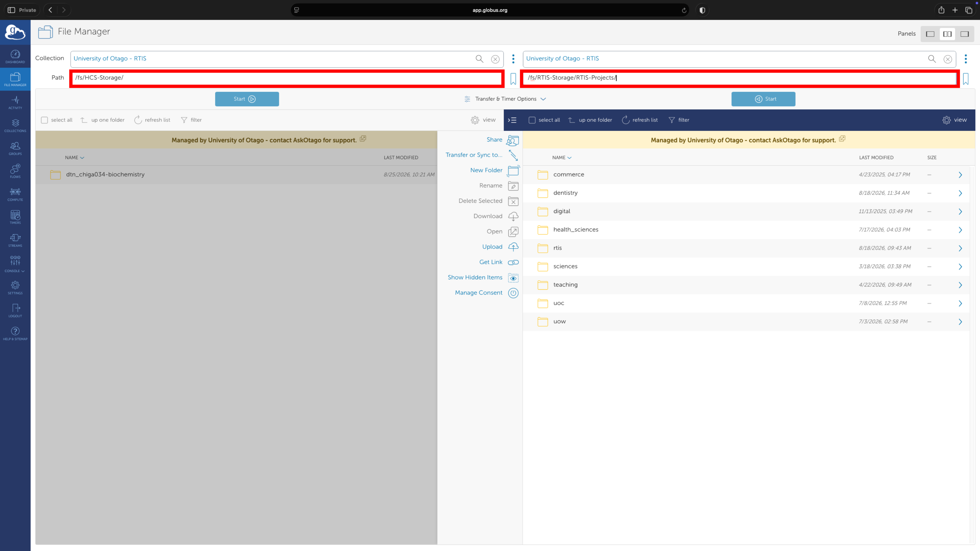Screen dimensions: 980x551
Task: Choose Transfer or Sync to...
Action: click(x=482, y=155)
